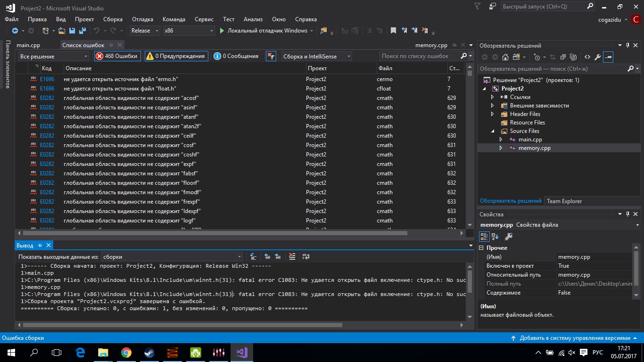Toggle the 468 Ошибки errors filter
The image size is (644, 362).
117,56
